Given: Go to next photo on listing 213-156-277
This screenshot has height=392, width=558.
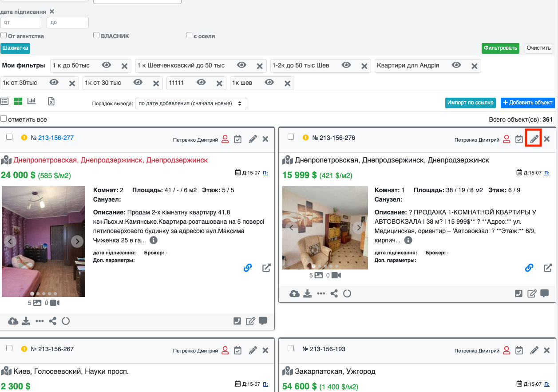Looking at the screenshot, I should point(77,241).
